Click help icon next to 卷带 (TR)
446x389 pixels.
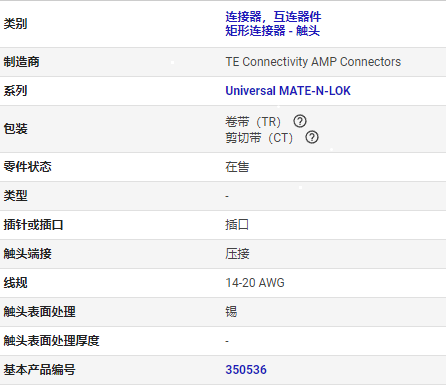coord(300,121)
